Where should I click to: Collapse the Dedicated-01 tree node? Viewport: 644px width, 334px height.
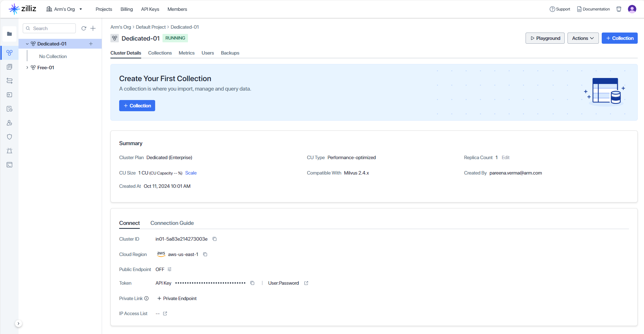pos(27,44)
